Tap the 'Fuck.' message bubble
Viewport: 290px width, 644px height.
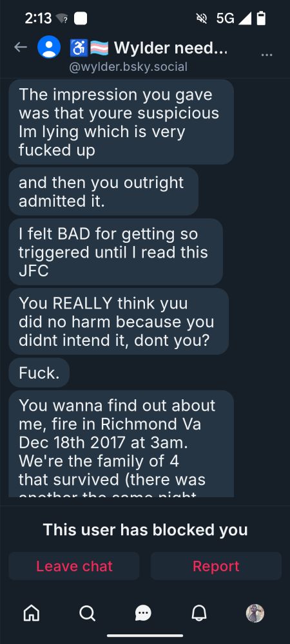pos(39,373)
